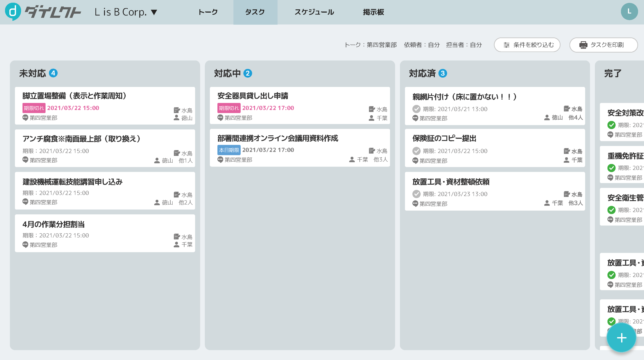Click the 条件を絞り込む button
This screenshot has height=360, width=644.
(x=527, y=45)
